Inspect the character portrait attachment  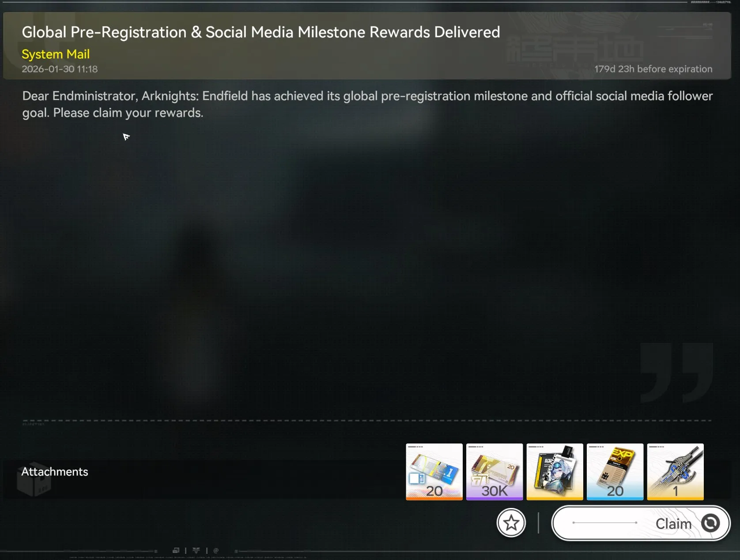point(555,472)
